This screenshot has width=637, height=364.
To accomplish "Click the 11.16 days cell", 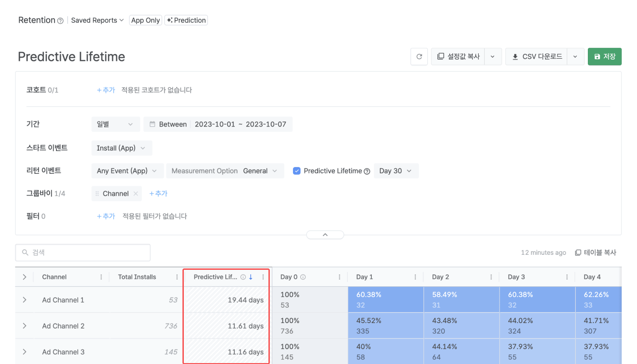I will 226,352.
